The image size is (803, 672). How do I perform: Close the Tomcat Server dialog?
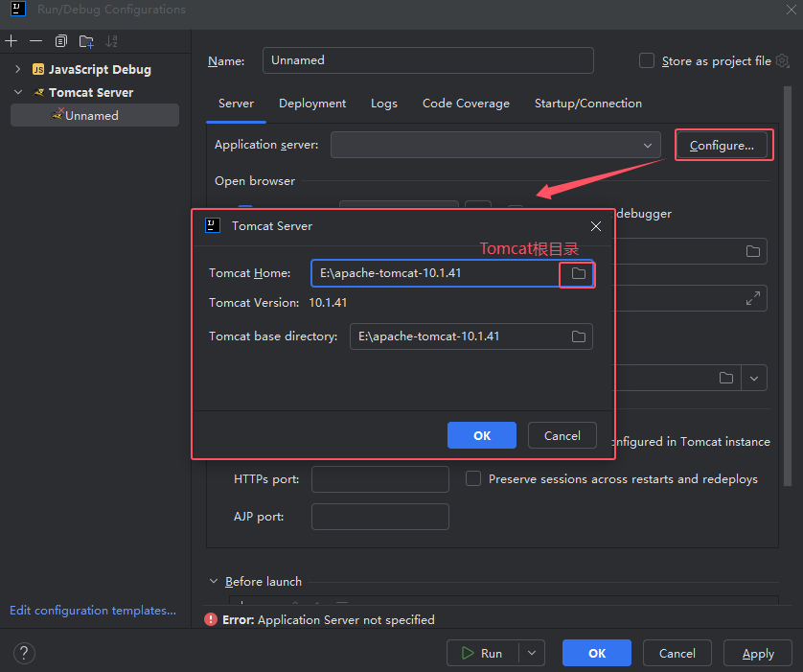(x=596, y=226)
